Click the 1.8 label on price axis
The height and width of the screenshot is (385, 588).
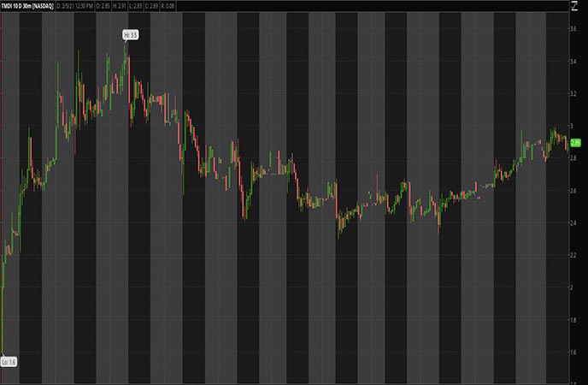[573, 320]
